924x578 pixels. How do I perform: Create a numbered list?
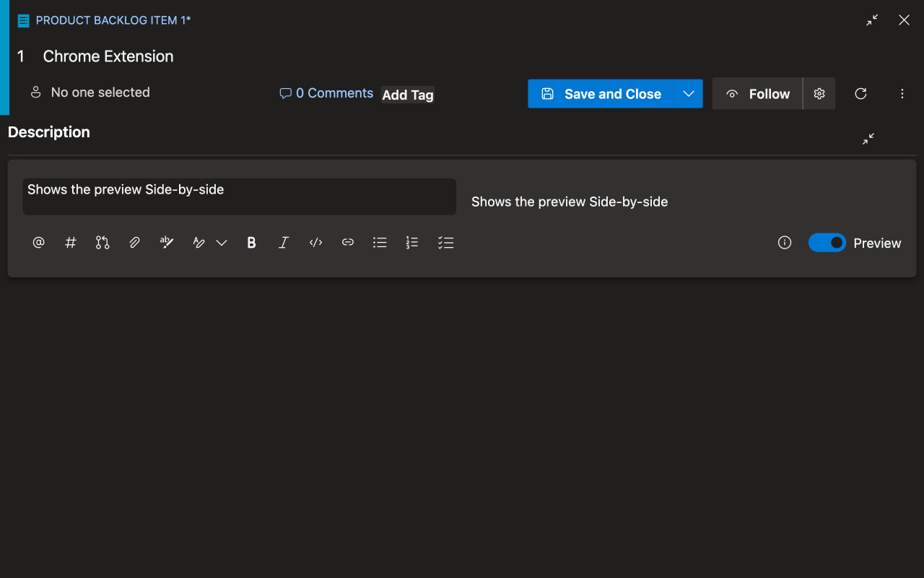[412, 243]
